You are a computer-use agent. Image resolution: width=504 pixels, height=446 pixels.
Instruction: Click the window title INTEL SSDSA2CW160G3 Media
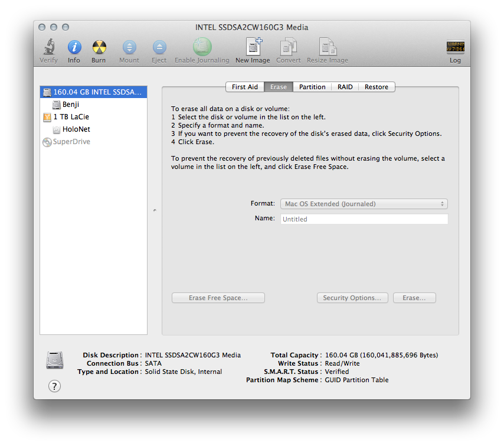(251, 27)
